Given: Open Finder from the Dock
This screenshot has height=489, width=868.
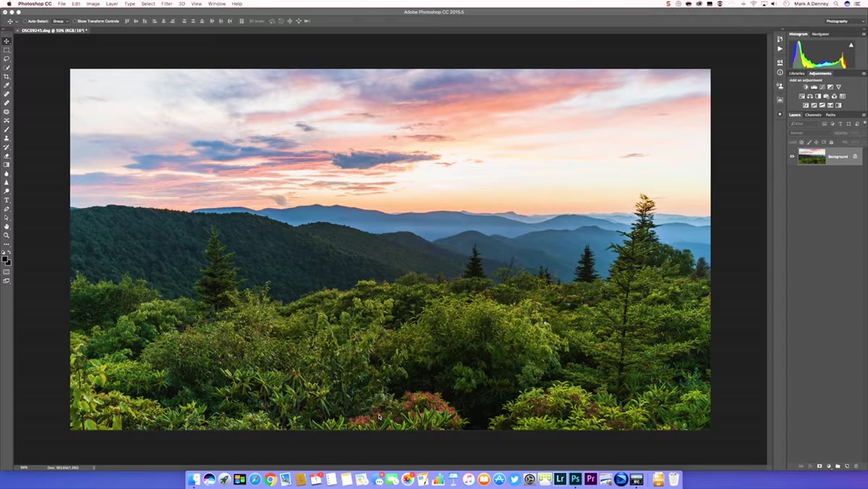Looking at the screenshot, I should 194,479.
